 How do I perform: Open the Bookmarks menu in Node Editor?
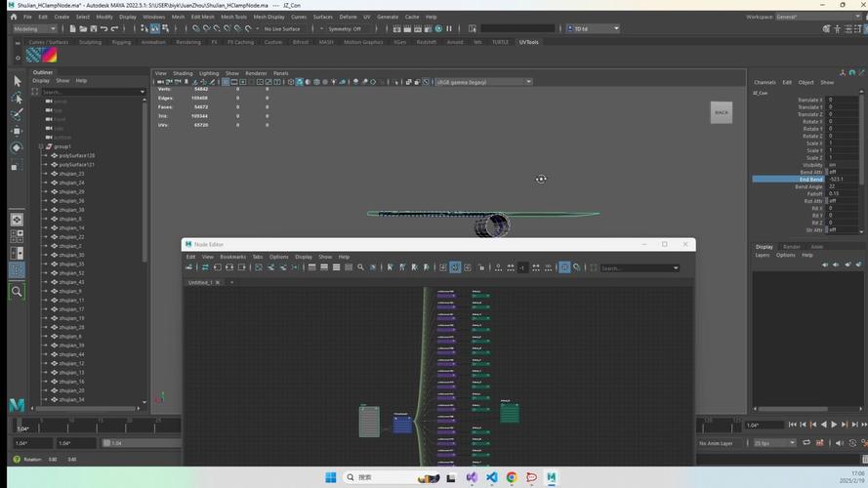(232, 257)
